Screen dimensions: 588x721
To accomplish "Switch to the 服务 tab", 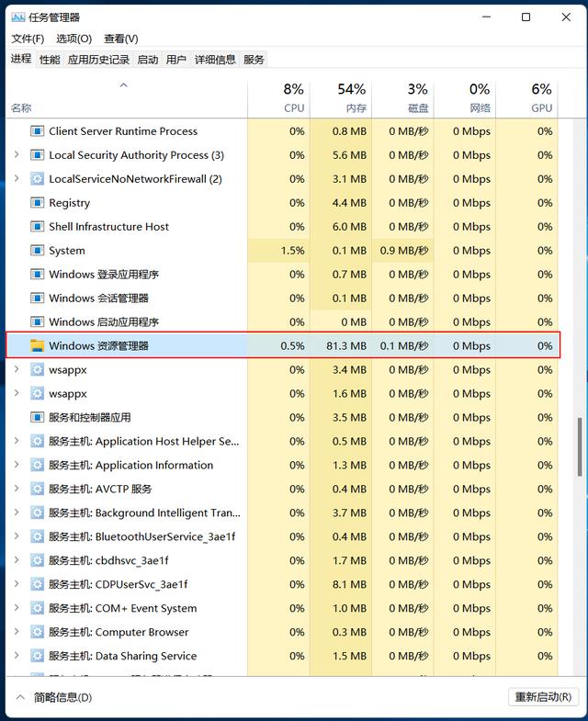I will coord(254,60).
